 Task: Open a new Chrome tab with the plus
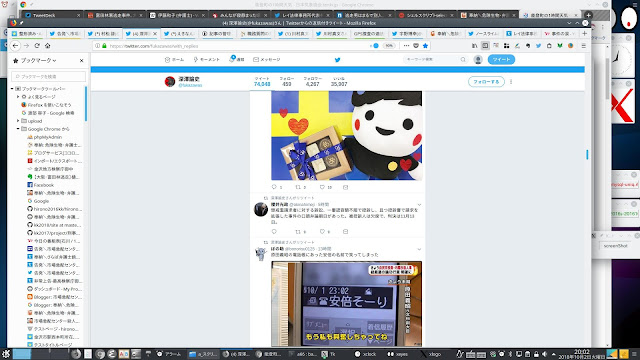pyautogui.click(x=589, y=15)
